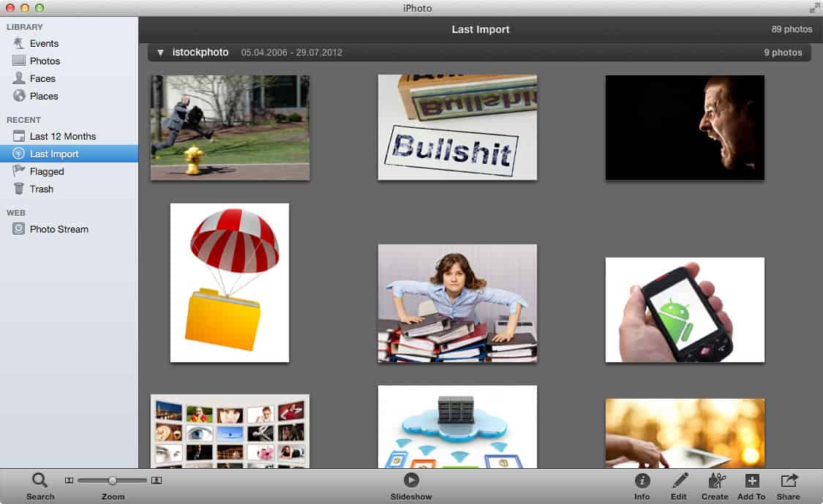Screen dimensions: 823x504
Task: Select the parachute folder photo
Action: coord(230,282)
